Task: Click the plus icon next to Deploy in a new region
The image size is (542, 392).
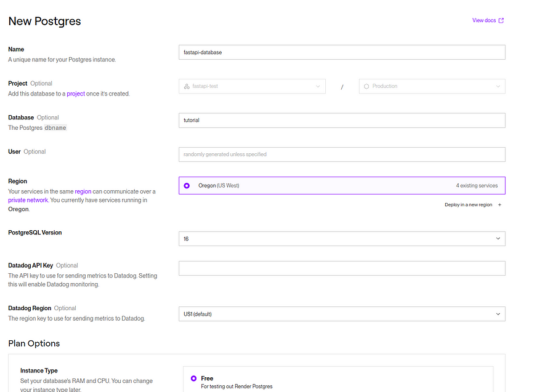Action: 500,205
